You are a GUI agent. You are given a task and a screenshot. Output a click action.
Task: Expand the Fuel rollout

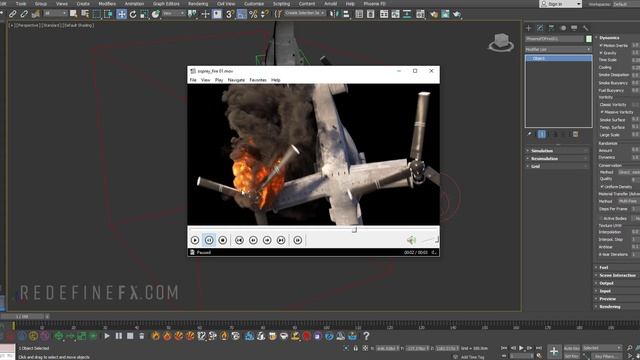click(x=617, y=267)
